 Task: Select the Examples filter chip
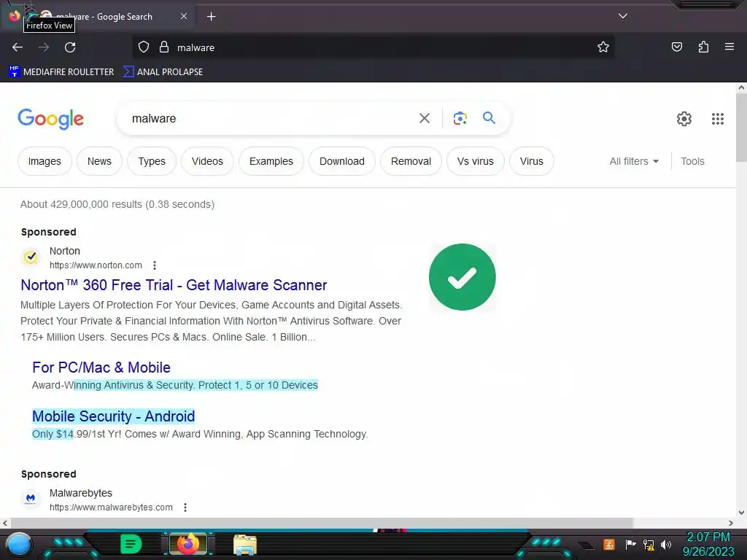(271, 161)
